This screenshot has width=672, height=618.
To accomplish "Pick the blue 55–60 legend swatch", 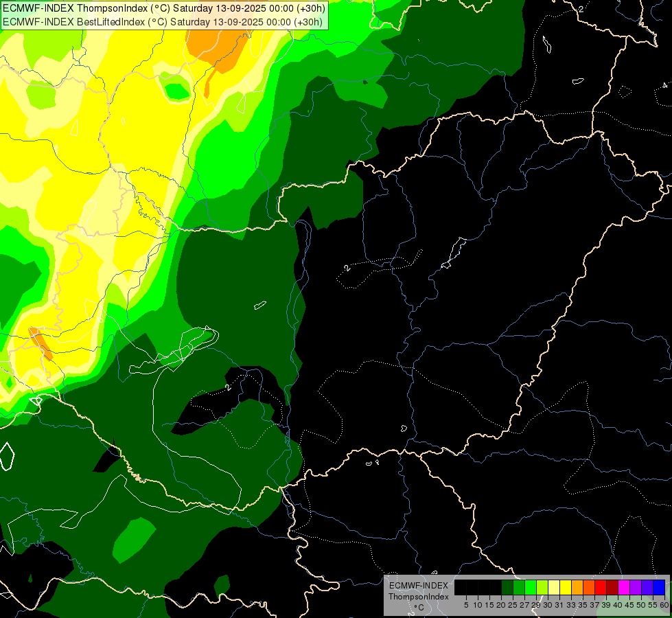I will (x=659, y=588).
